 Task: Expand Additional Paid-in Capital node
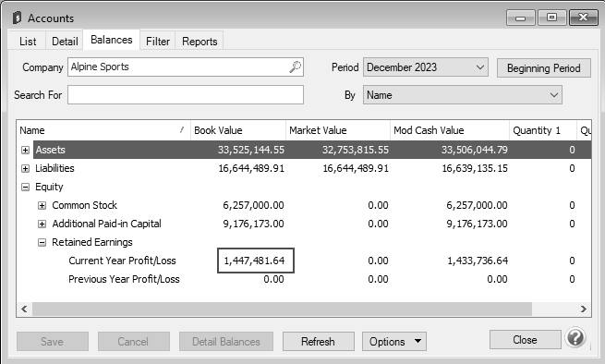(x=42, y=224)
